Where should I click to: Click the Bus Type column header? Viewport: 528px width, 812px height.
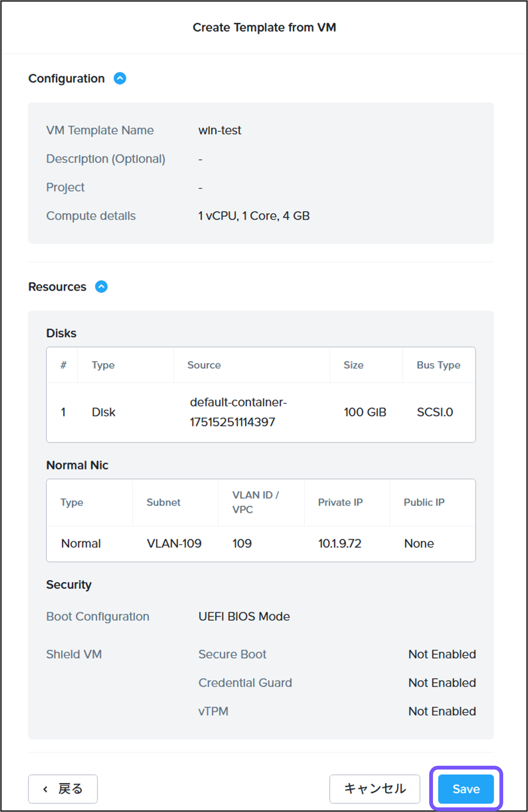(x=438, y=365)
